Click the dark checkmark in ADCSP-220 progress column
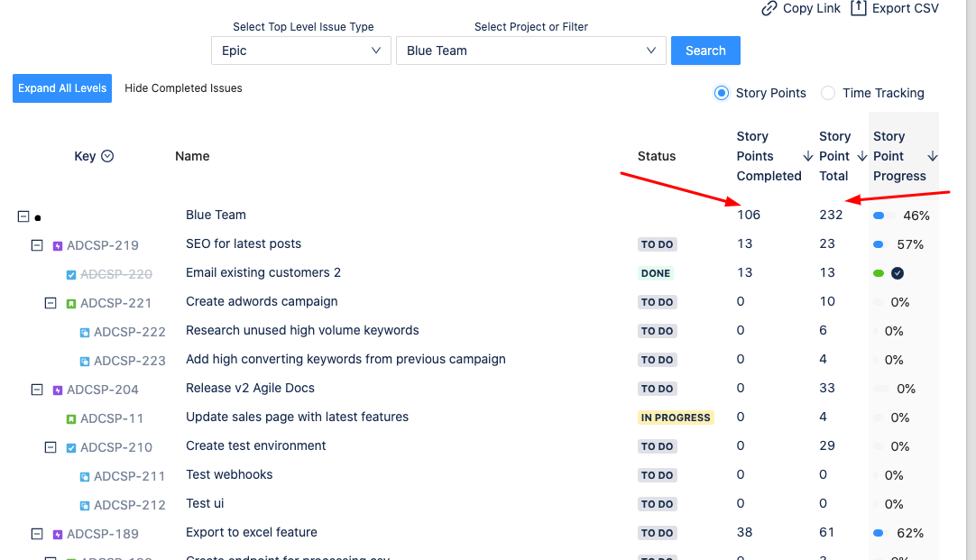The width and height of the screenshot is (976, 560). click(898, 272)
